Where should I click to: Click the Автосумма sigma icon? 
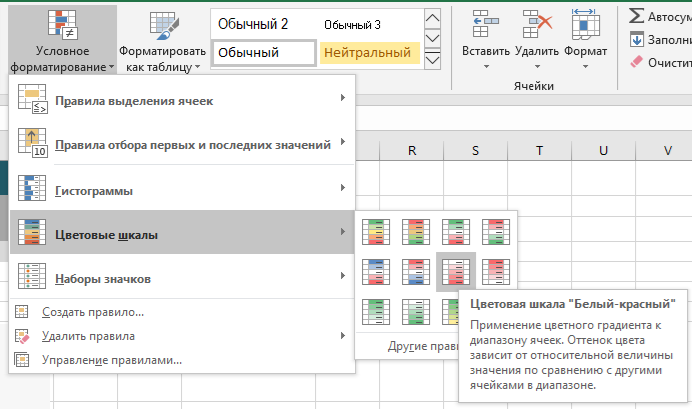pos(637,15)
